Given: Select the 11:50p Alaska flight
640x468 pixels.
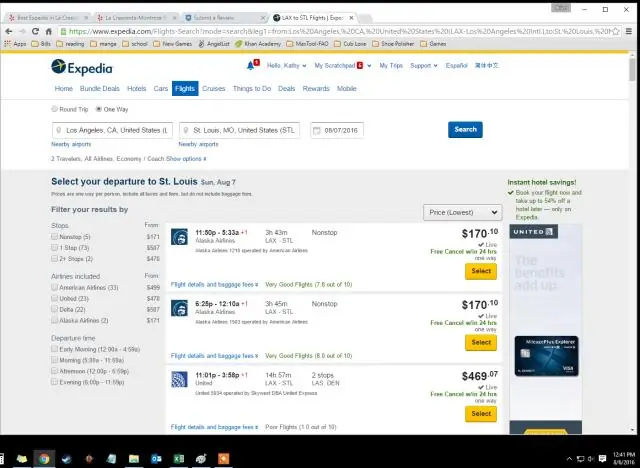Looking at the screenshot, I should (x=481, y=271).
